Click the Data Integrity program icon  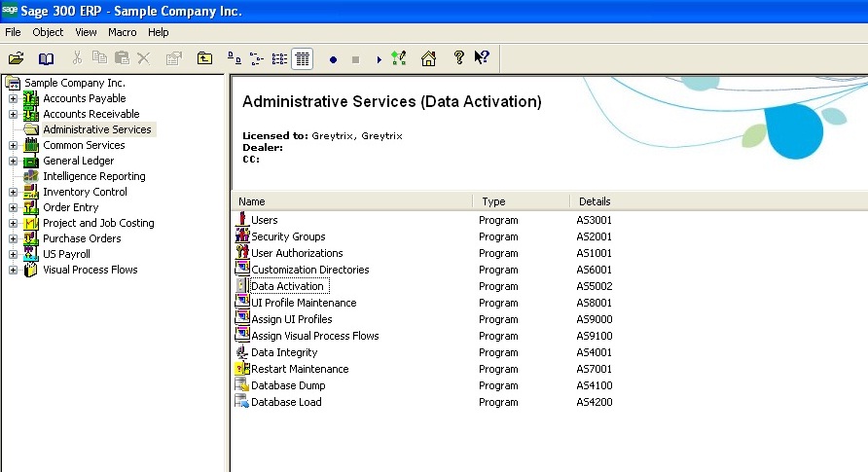pos(242,352)
